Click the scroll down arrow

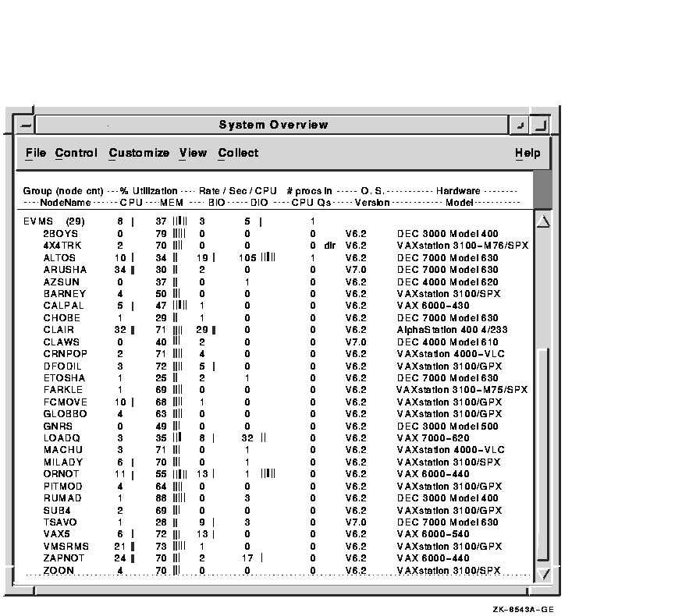pos(544,573)
